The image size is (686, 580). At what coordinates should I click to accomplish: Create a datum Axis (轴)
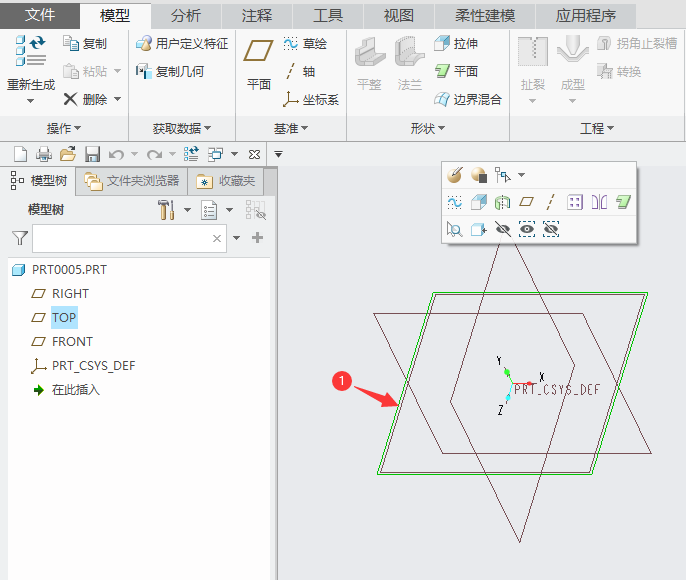[300, 71]
